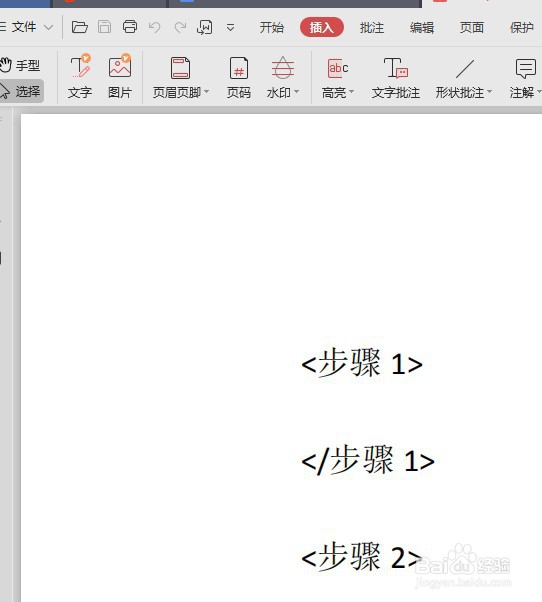Select the 插入 tab
This screenshot has width=542, height=602.
pos(322,27)
